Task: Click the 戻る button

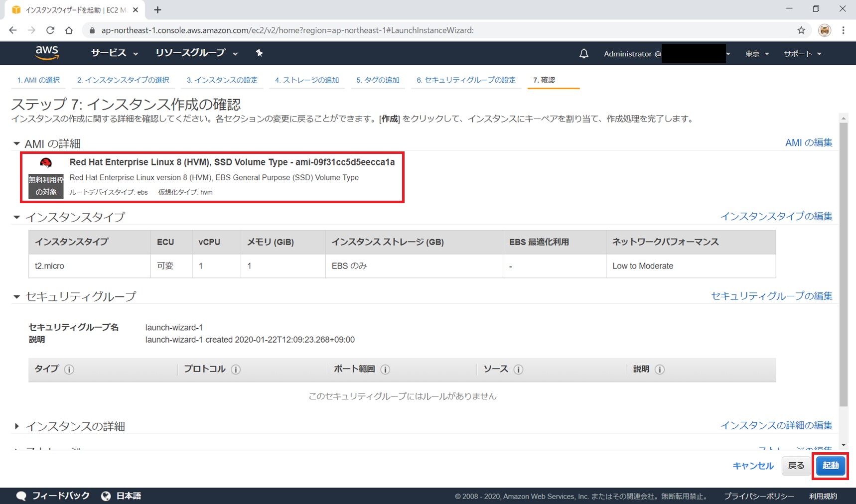Action: click(796, 466)
